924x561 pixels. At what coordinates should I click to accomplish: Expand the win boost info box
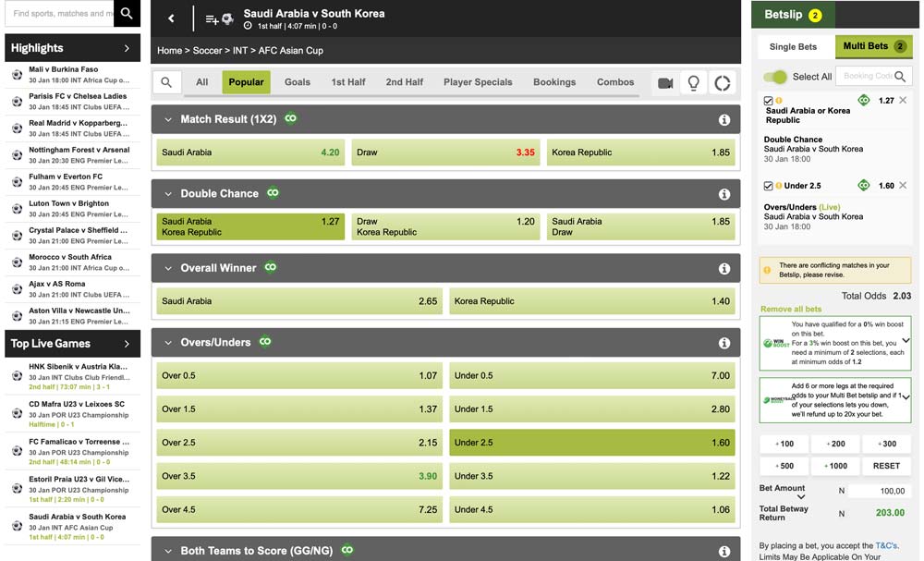coord(906,341)
